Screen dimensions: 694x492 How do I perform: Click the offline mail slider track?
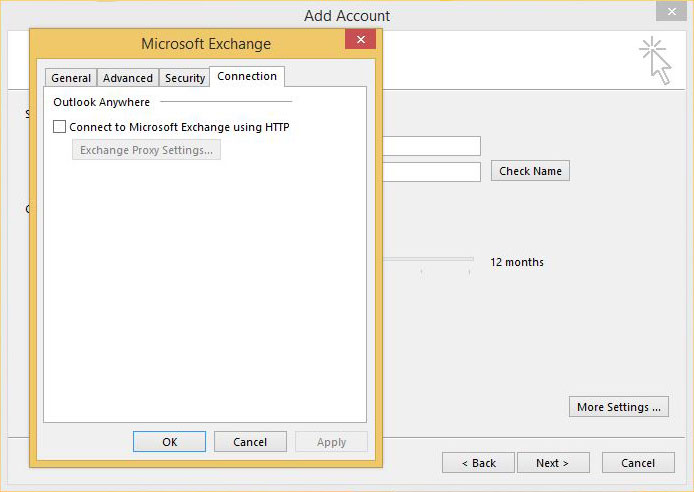point(428,259)
